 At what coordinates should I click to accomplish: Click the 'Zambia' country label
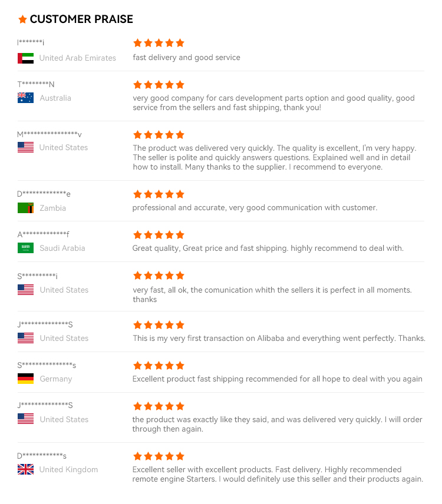[53, 208]
